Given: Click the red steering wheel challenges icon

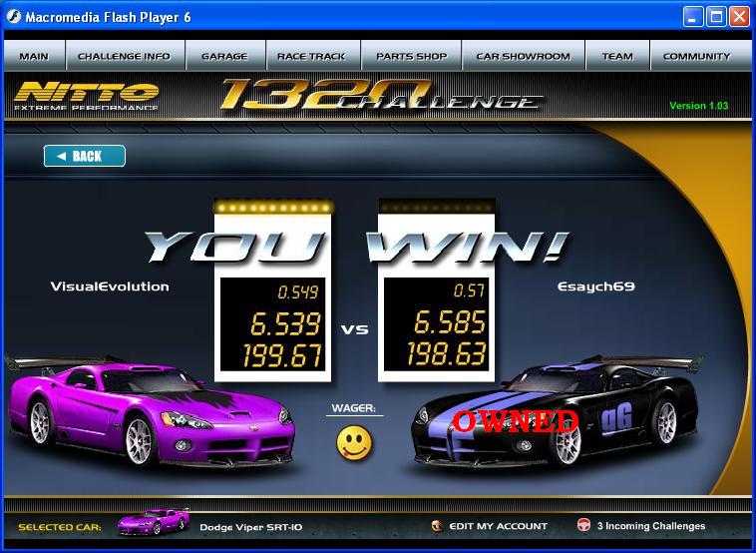Looking at the screenshot, I should (x=583, y=525).
